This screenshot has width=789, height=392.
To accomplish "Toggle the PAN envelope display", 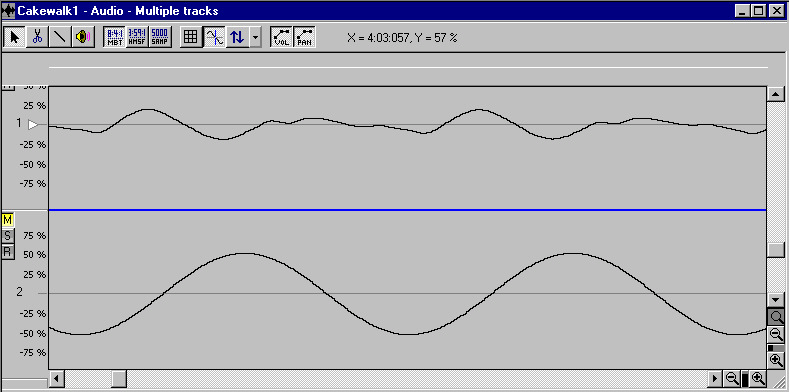I will coord(304,37).
